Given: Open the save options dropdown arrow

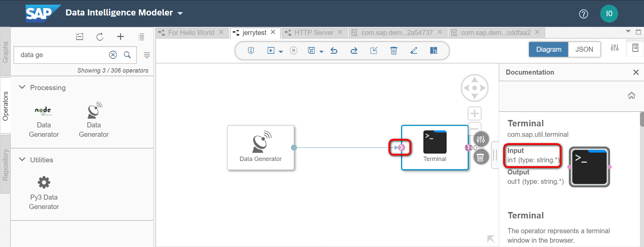Looking at the screenshot, I should pyautogui.click(x=321, y=52).
